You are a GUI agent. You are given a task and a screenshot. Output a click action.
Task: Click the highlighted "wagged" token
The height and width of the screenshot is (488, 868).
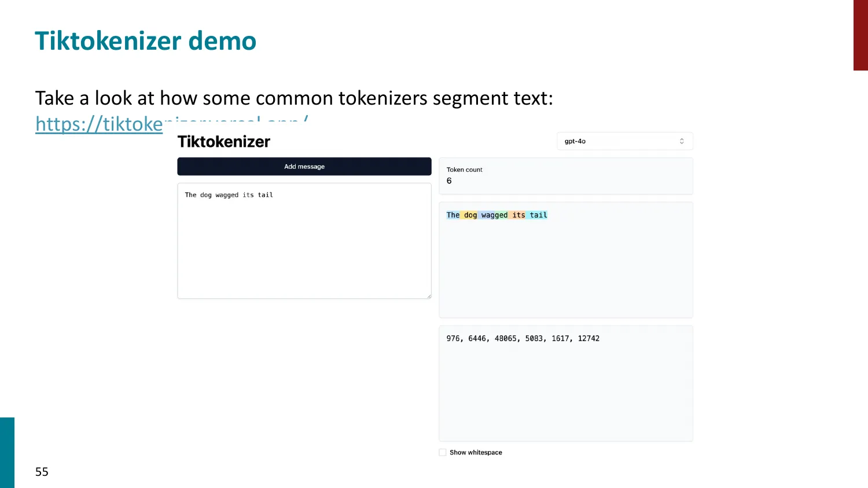point(494,215)
